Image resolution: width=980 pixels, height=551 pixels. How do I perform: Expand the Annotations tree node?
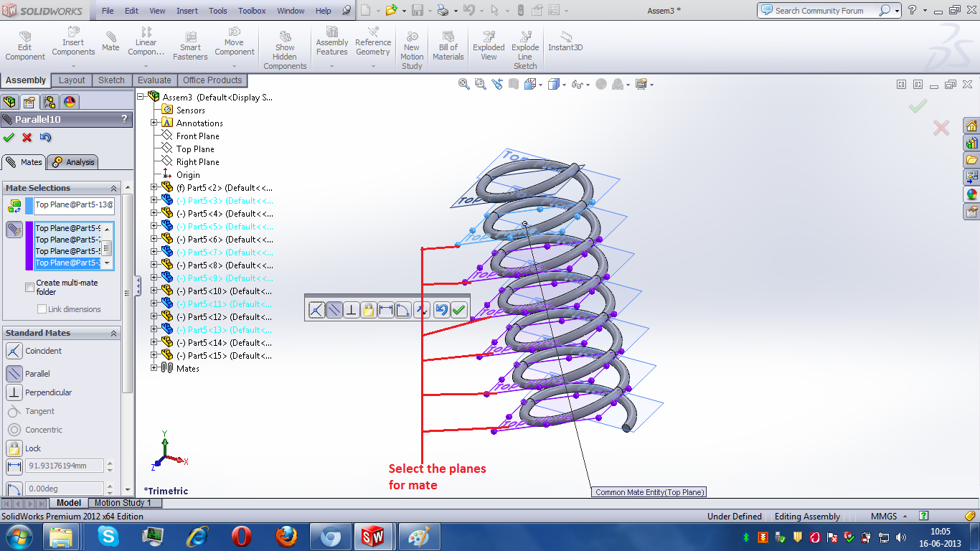pyautogui.click(x=154, y=123)
